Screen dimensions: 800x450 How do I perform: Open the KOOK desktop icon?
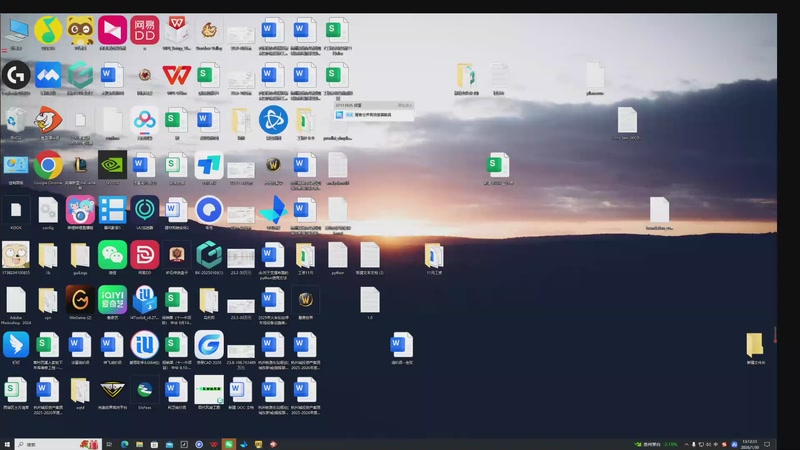[16, 212]
